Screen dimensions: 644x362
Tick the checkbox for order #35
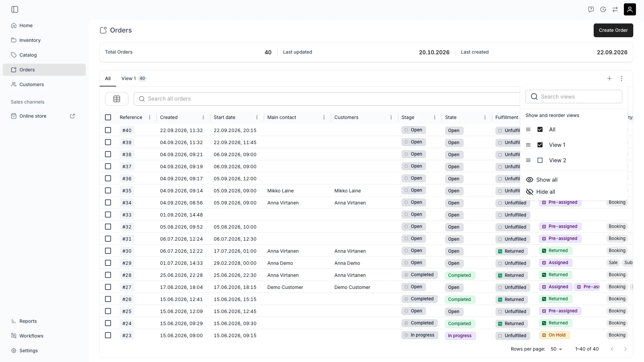pyautogui.click(x=108, y=190)
